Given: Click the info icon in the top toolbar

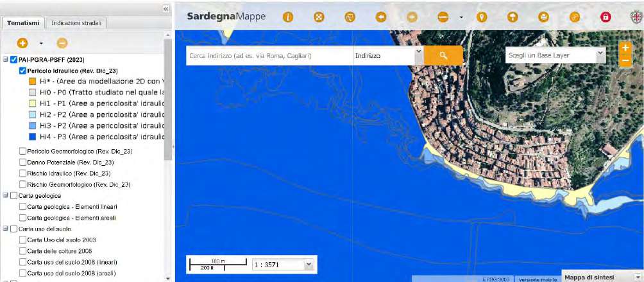Looking at the screenshot, I should tap(288, 17).
